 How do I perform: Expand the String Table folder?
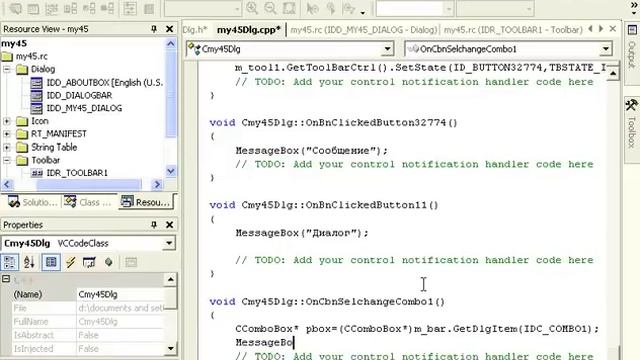[x=7, y=147]
